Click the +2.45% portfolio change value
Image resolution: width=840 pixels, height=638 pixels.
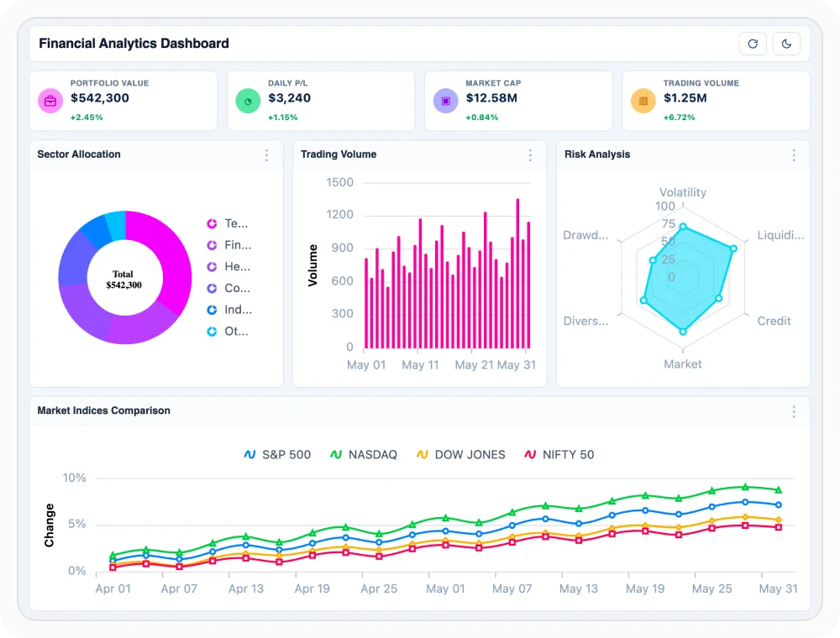87,118
